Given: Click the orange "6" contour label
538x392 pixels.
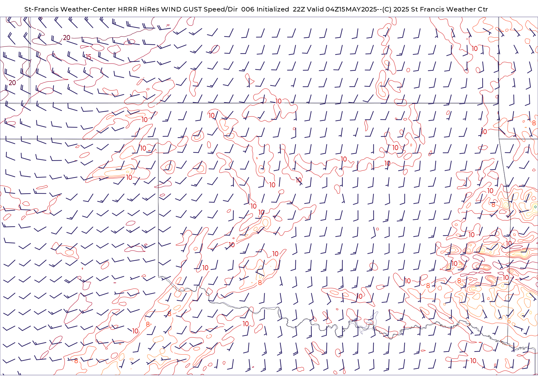Looking at the screenshot, I should click(x=509, y=321).
